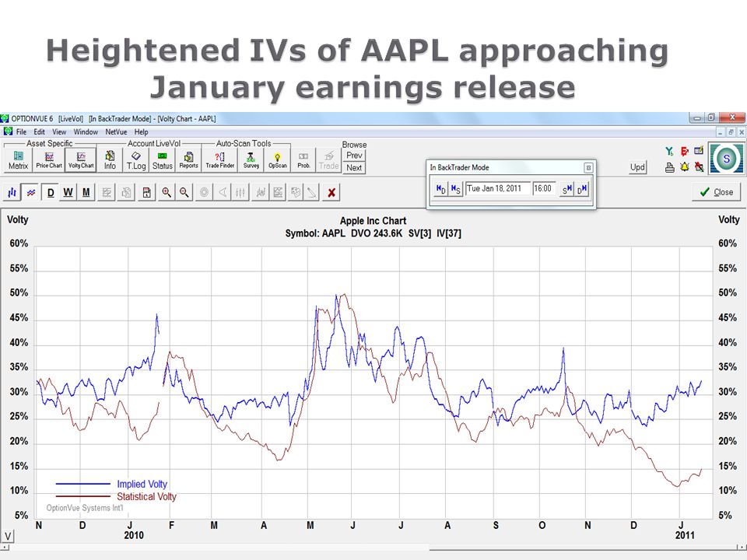
Task: Step forward one day in BackTrader
Action: 582,189
